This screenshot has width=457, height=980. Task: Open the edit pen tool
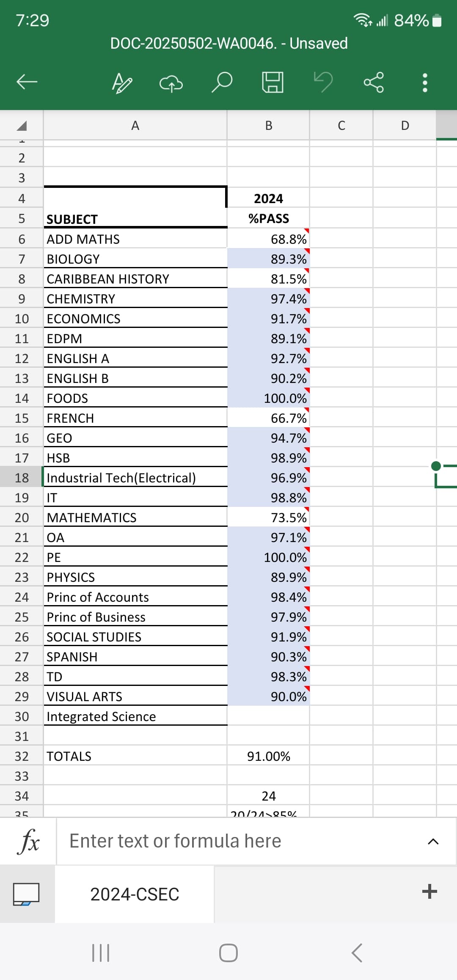pyautogui.click(x=122, y=83)
